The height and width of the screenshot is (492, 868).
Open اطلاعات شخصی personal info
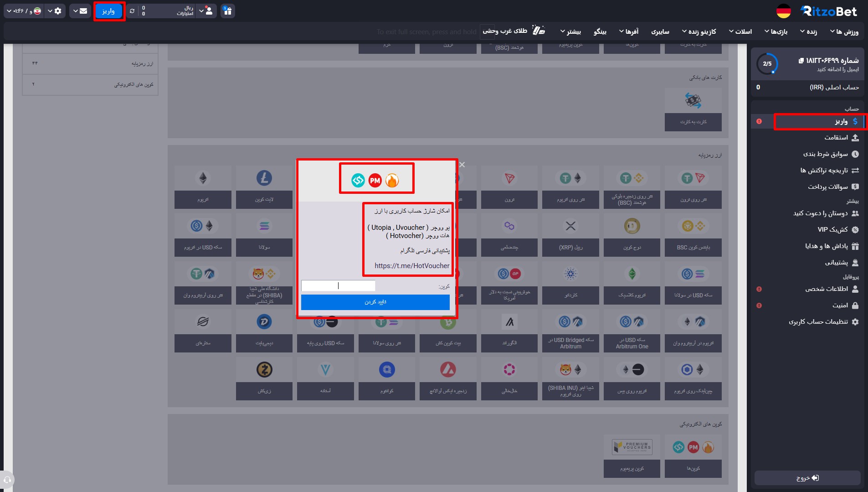(x=808, y=289)
